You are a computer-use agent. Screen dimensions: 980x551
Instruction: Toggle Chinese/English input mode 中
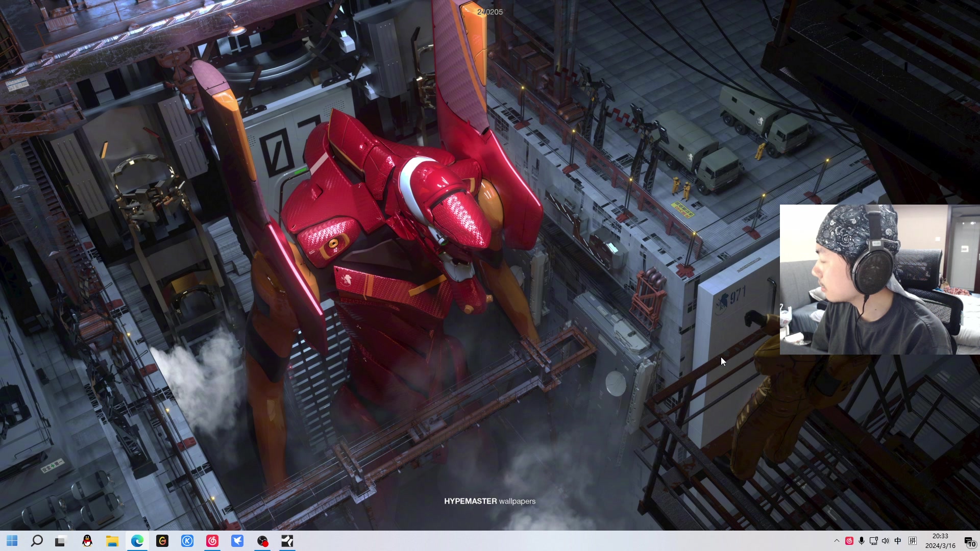[898, 541]
